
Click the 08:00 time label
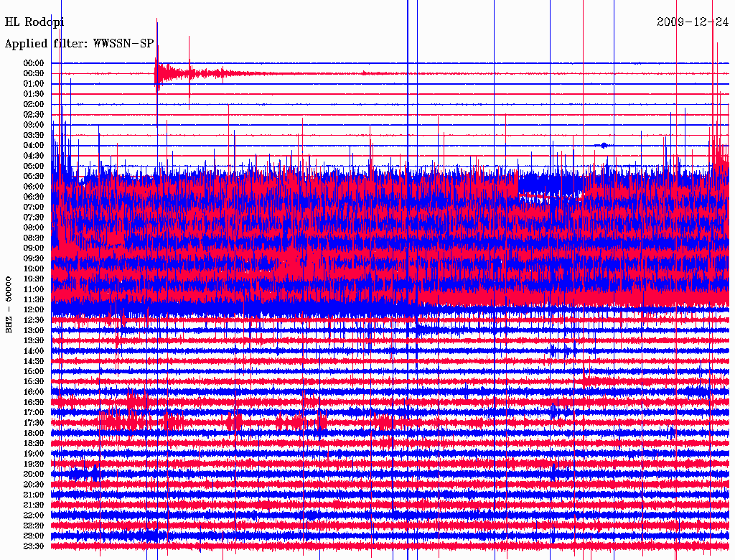(34, 228)
